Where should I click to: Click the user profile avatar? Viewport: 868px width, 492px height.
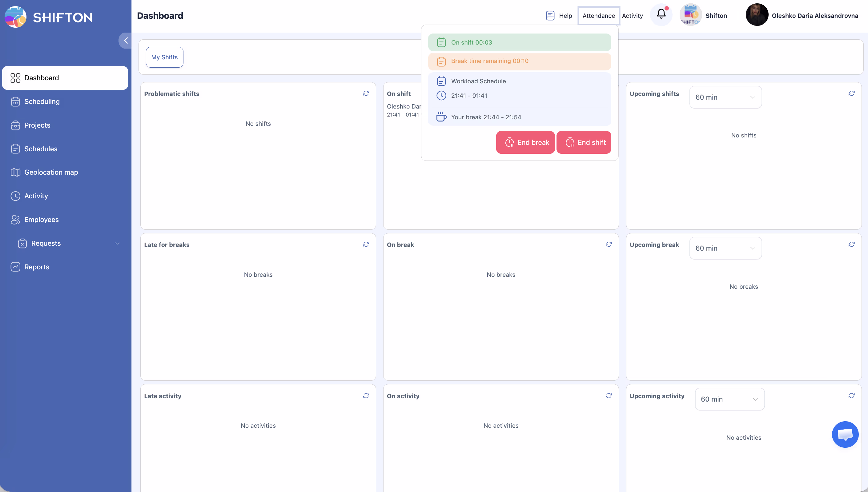(757, 15)
